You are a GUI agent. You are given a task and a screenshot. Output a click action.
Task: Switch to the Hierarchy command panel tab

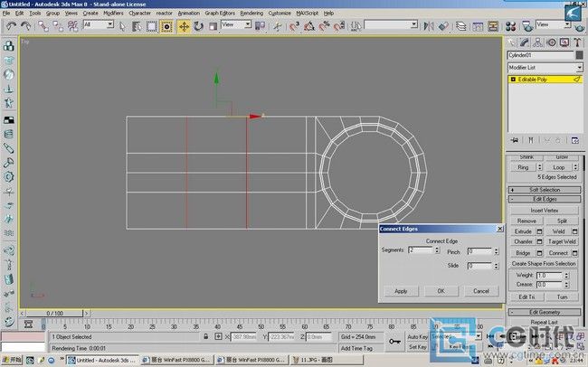(x=537, y=42)
